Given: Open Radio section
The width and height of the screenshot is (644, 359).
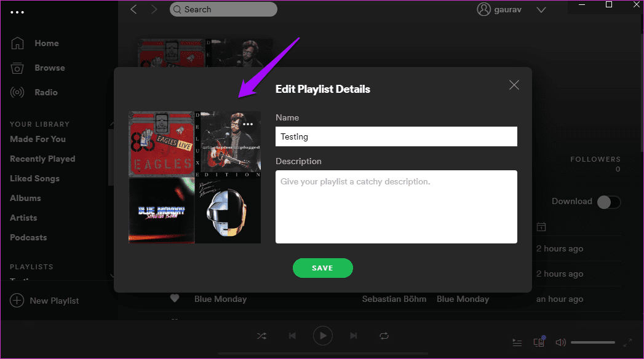Looking at the screenshot, I should pos(46,92).
